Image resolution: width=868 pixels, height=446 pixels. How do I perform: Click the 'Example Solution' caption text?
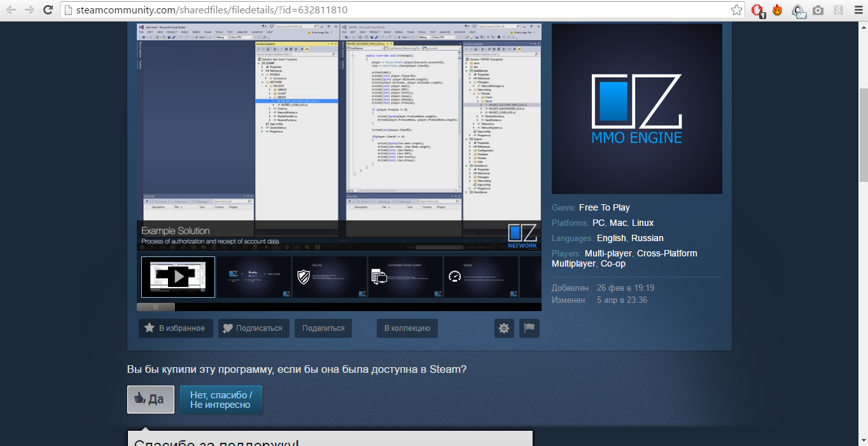click(175, 230)
